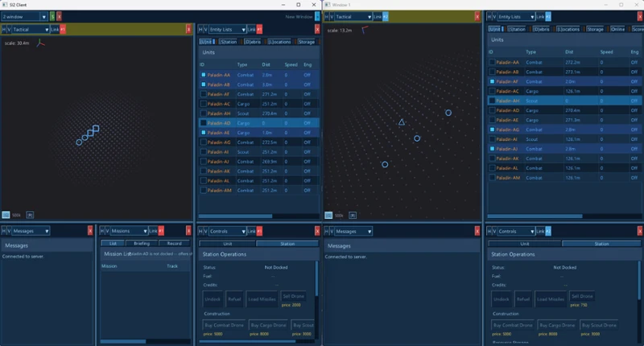Click red #1 badge on left Entity Lists panel

pos(259,30)
